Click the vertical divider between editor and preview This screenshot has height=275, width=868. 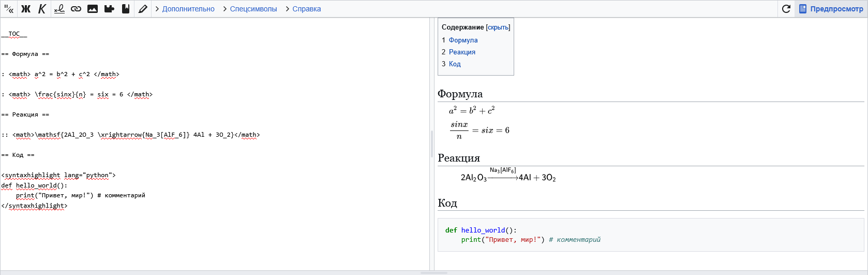[432, 144]
